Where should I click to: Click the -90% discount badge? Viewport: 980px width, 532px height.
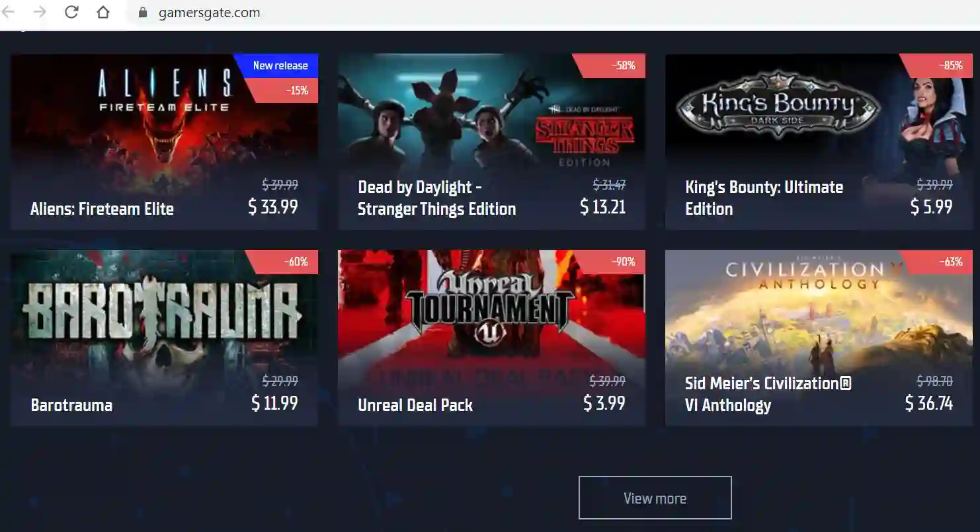[623, 262]
